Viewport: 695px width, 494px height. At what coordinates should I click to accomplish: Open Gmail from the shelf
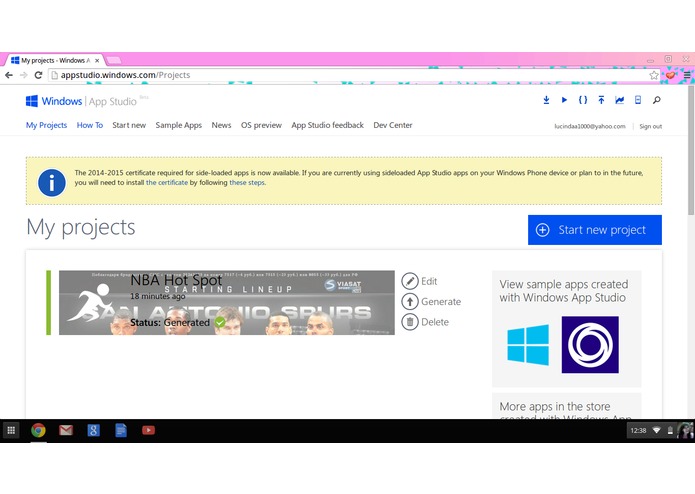click(66, 430)
